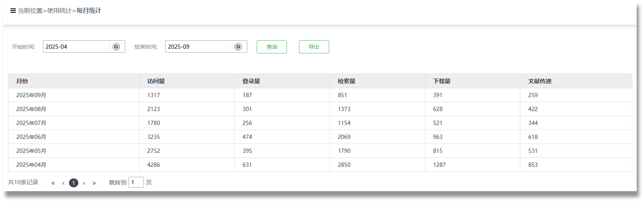
Task: Click document delivery value 422
Action: 533,109
